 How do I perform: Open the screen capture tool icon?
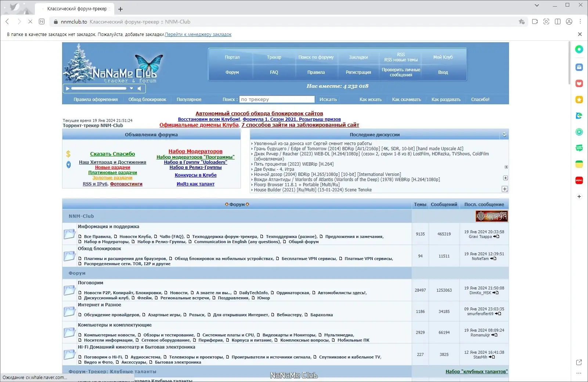546,22
